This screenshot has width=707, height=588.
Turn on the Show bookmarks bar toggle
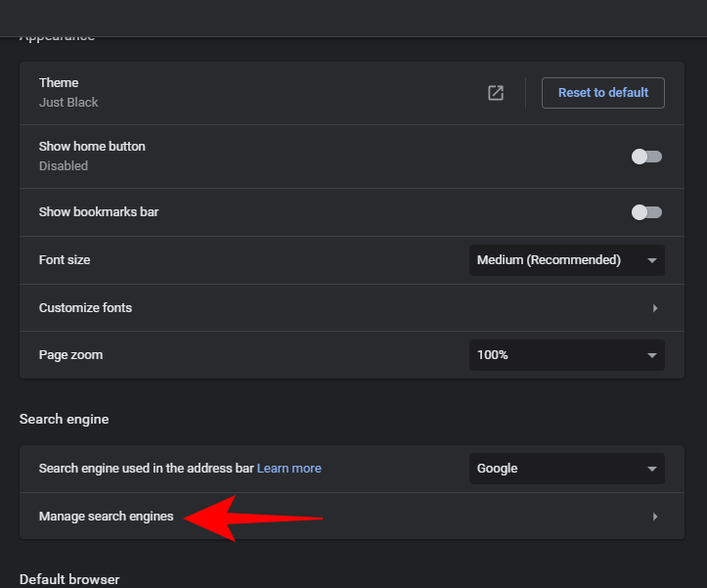646,212
